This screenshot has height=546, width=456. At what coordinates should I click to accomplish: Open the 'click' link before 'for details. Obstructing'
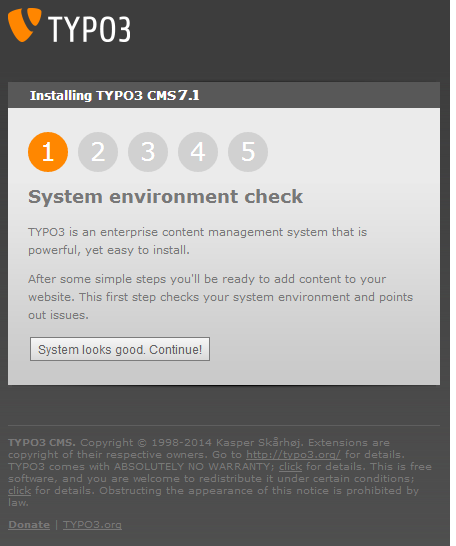pos(19,491)
